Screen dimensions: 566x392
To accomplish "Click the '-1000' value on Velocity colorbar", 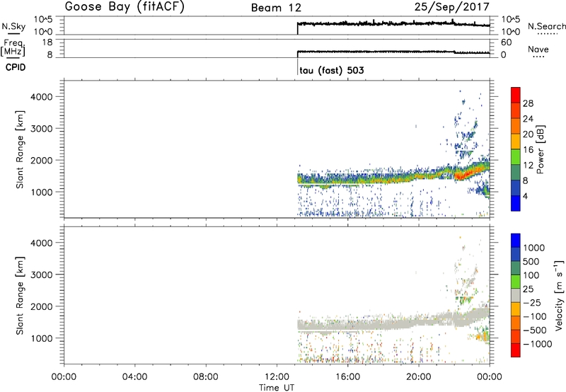I will (538, 344).
